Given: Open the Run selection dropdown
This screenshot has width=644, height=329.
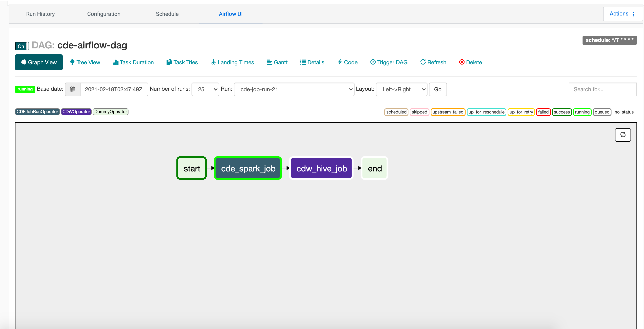Looking at the screenshot, I should [294, 89].
